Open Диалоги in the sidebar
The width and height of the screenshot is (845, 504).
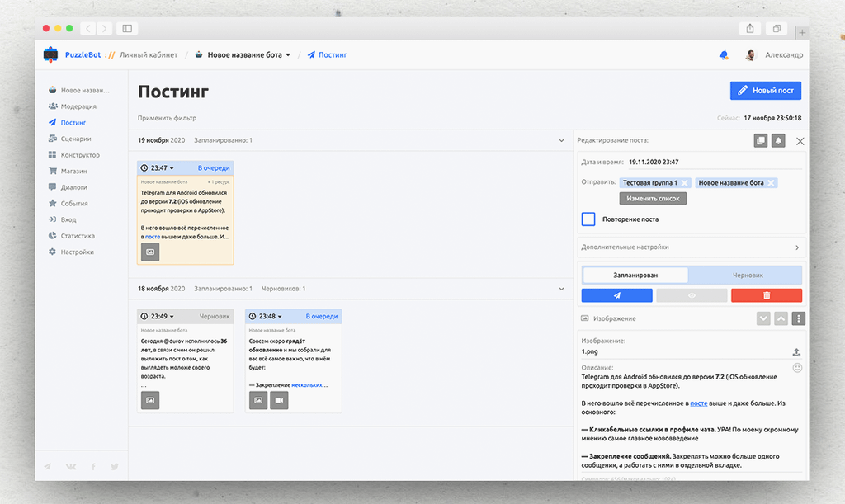(x=68, y=187)
